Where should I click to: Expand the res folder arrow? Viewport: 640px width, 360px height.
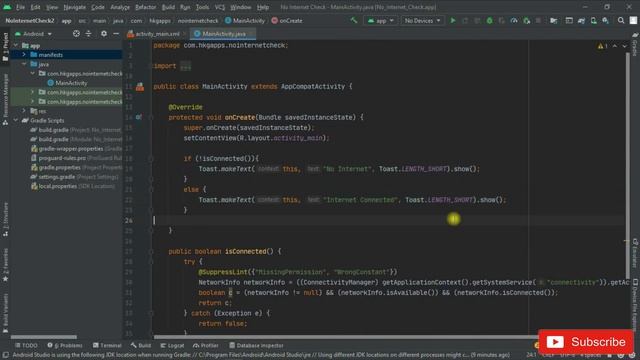[x=24, y=111]
